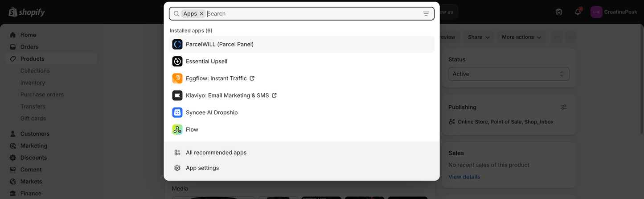Go to next product arrow

570,37
